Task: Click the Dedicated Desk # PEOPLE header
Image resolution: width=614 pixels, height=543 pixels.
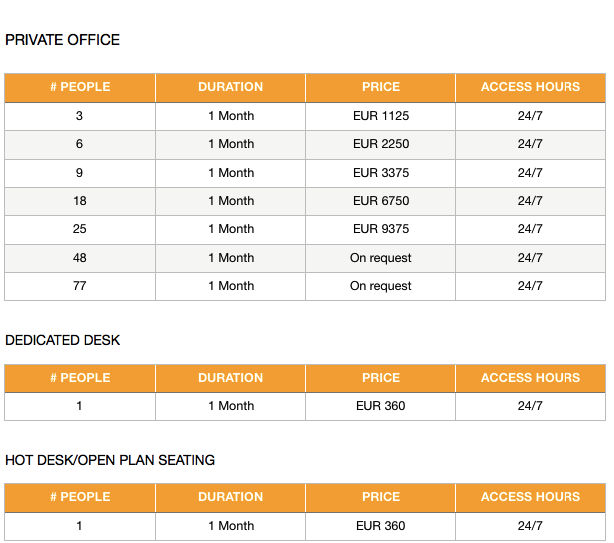Action: click(80, 378)
